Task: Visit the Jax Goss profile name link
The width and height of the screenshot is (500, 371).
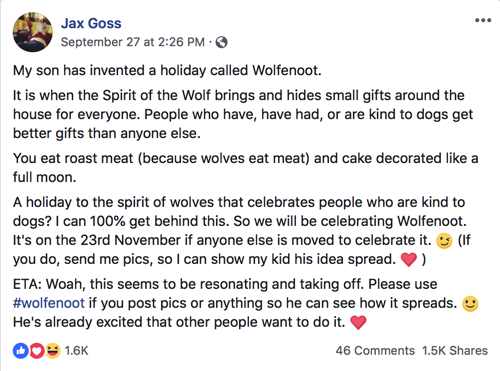Action: coord(91,23)
